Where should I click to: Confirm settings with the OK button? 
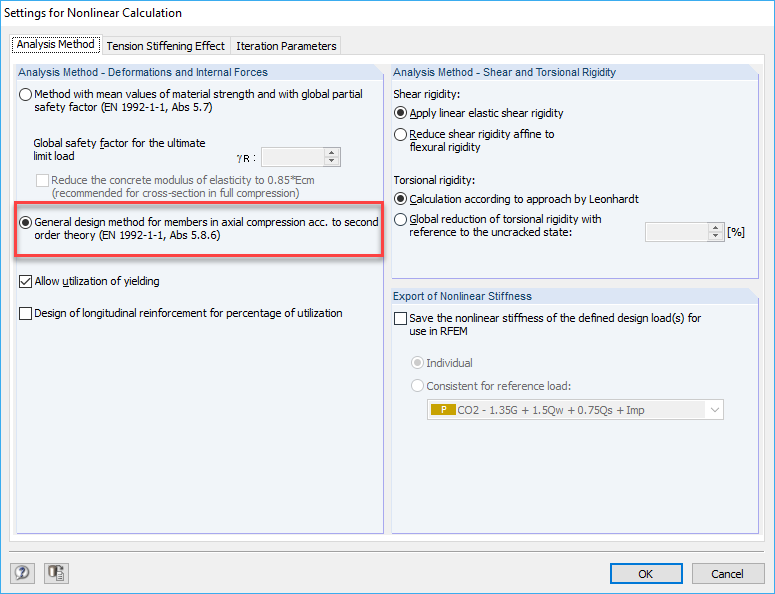pos(646,574)
